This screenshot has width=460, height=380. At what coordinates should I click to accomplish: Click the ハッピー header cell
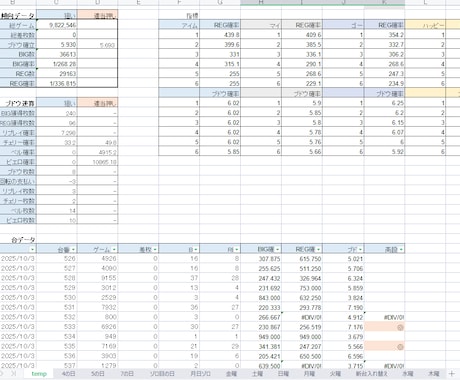click(425, 25)
